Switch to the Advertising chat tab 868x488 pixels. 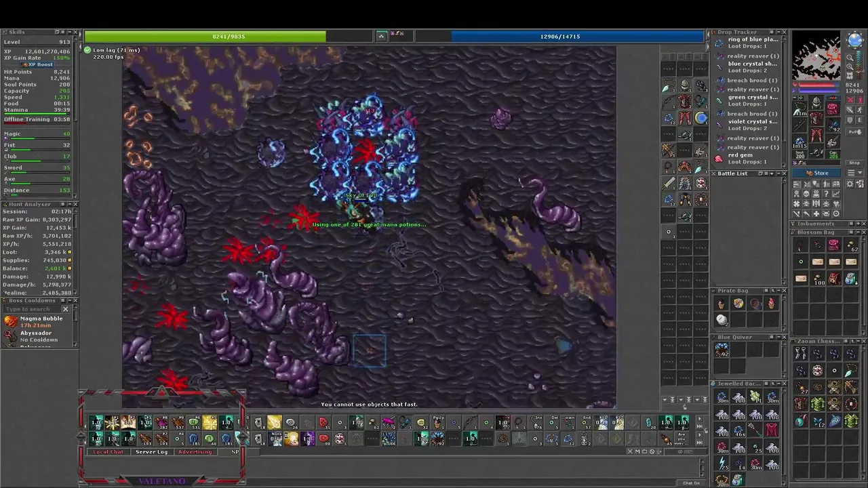pyautogui.click(x=195, y=452)
